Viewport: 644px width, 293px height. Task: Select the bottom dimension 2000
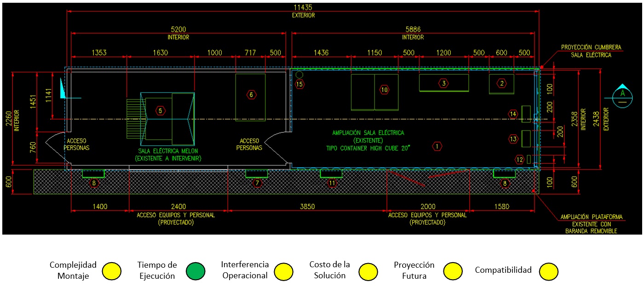(427, 207)
